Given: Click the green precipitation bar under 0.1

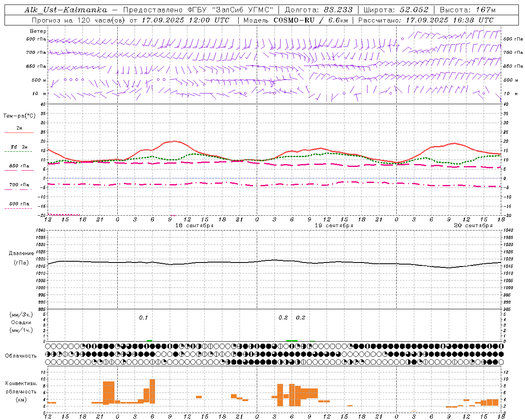Looking at the screenshot, I should click(150, 340).
